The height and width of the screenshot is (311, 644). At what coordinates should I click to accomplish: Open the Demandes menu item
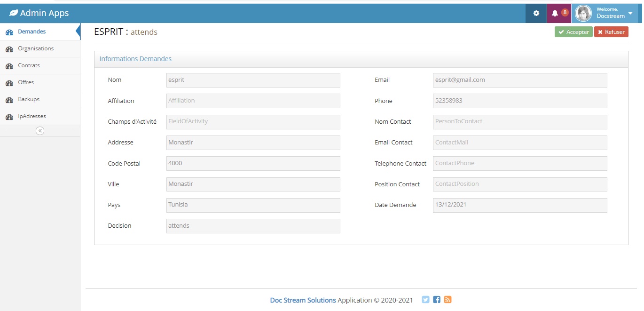pyautogui.click(x=40, y=32)
